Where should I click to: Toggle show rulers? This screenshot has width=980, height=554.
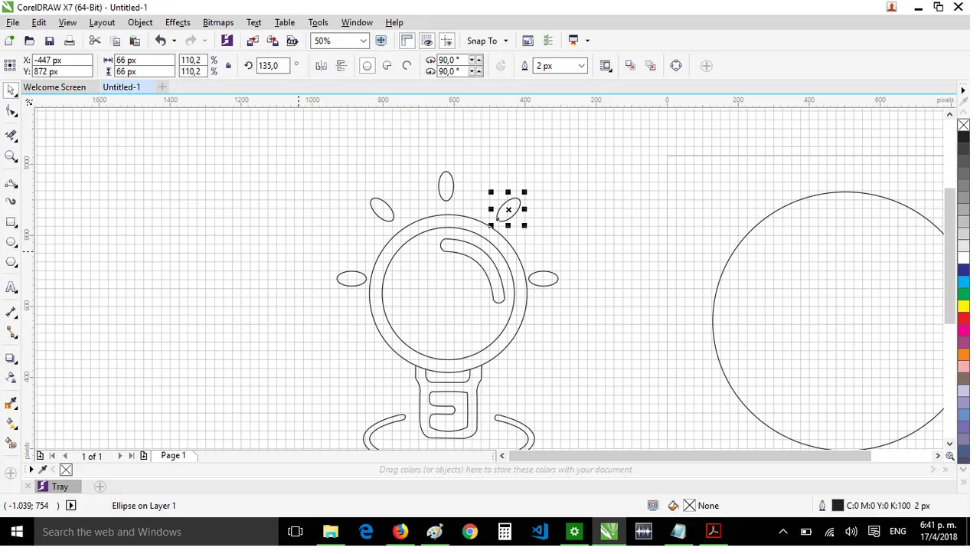pyautogui.click(x=407, y=41)
